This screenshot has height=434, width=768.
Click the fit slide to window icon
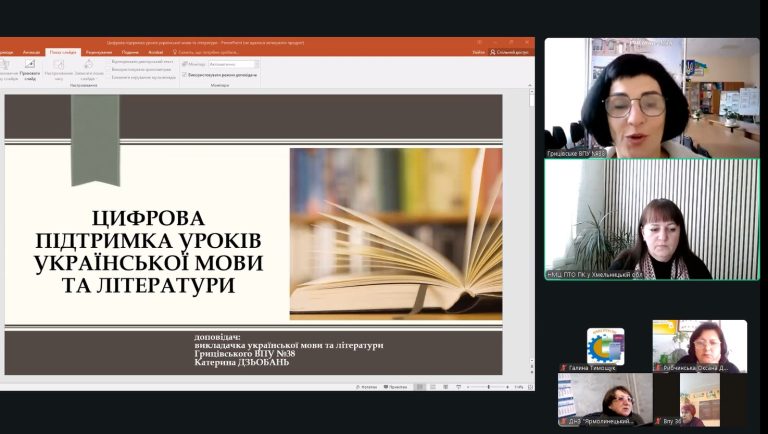(x=530, y=387)
